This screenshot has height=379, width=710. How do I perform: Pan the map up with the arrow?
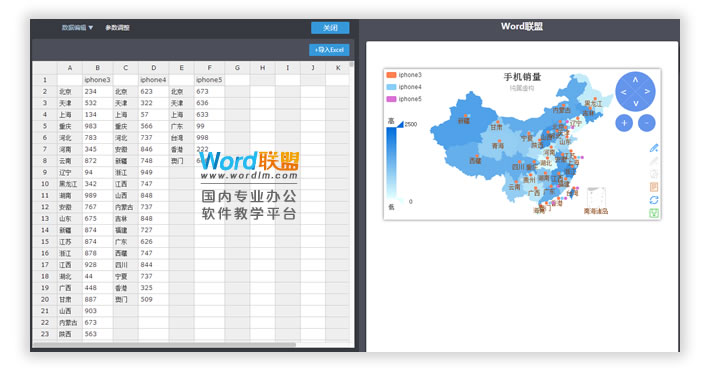tap(635, 80)
